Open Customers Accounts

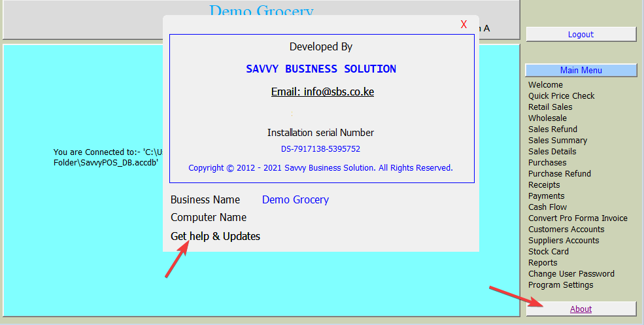coord(566,230)
